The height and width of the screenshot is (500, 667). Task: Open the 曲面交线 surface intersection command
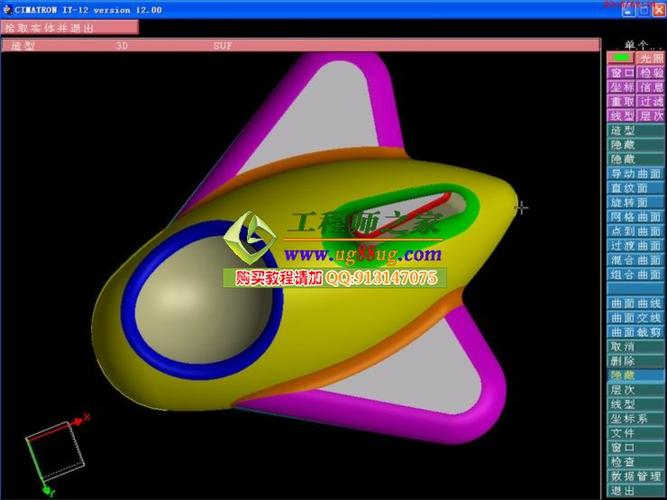click(x=636, y=318)
